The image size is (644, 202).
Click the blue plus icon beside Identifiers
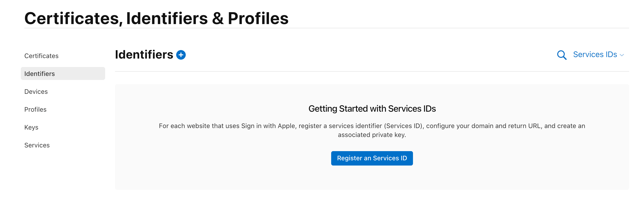click(x=181, y=55)
